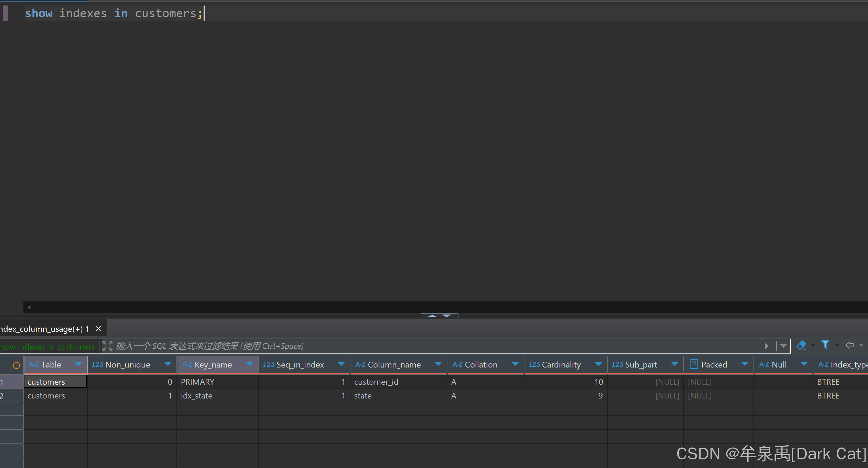Image resolution: width=868 pixels, height=468 pixels.
Task: Click the orange circle record-mode icon
Action: pos(16,365)
